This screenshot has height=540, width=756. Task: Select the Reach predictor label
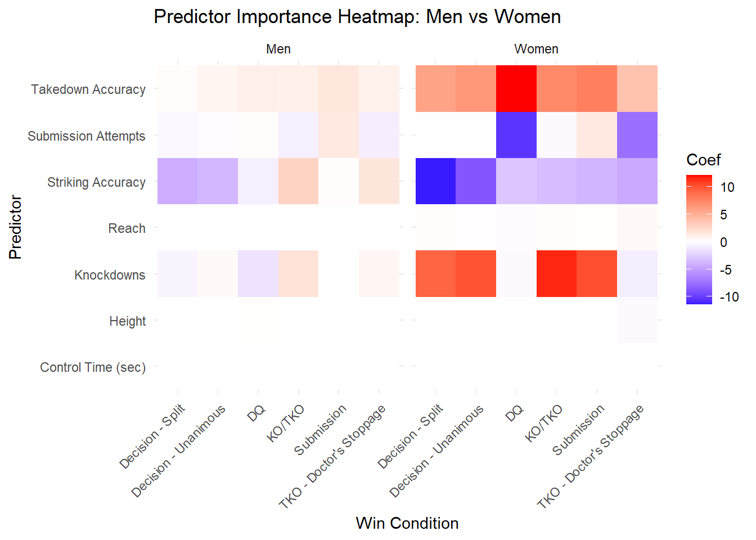pyautogui.click(x=127, y=228)
